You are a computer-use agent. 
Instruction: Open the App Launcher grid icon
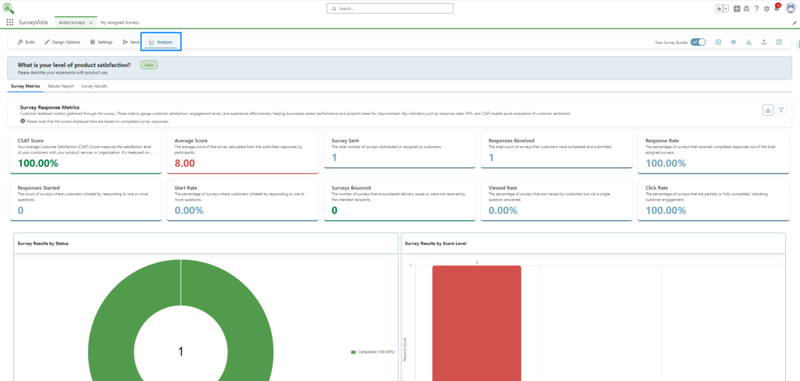10,22
